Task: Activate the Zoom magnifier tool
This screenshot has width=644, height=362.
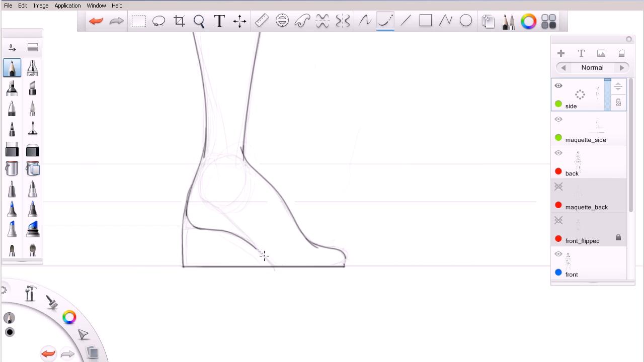Action: [199, 21]
